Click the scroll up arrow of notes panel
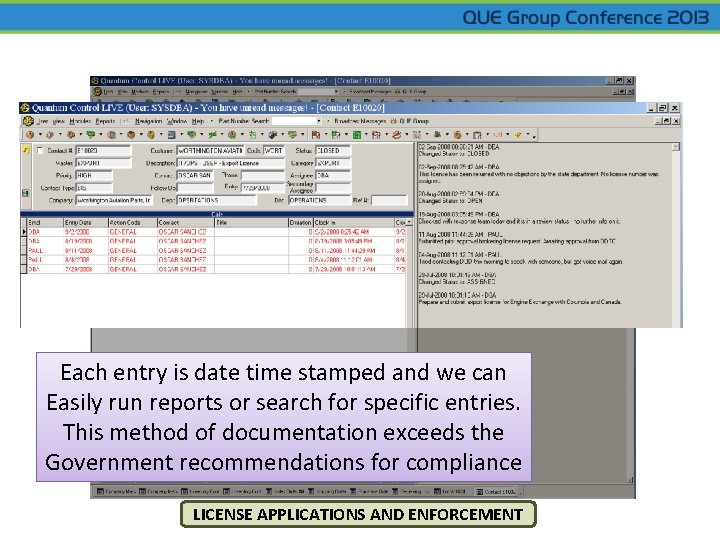Screen dimensions: 720x540 pos(676,147)
